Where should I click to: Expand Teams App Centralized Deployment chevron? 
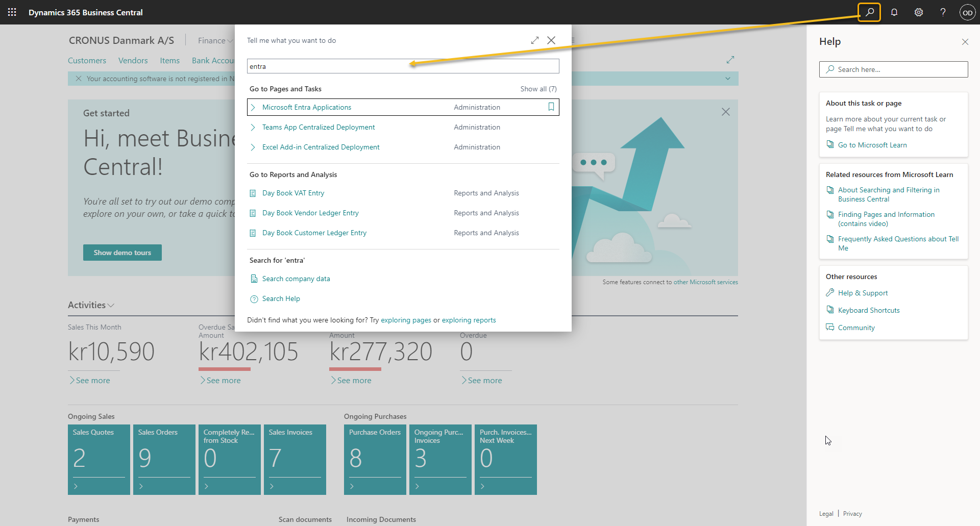[253, 127]
